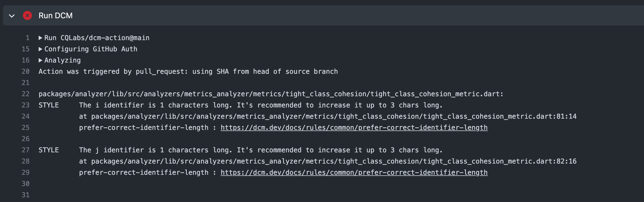Select log line number 23
The image size is (644, 202).
[x=25, y=105]
